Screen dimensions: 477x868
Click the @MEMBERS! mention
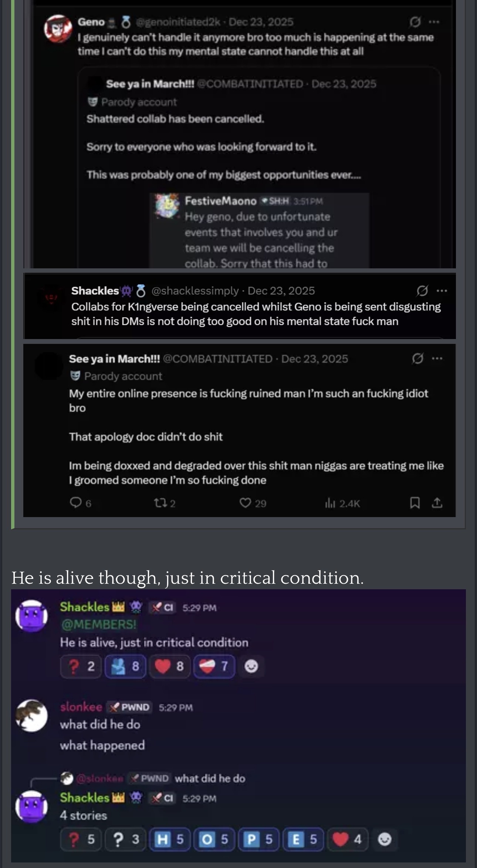point(98,624)
